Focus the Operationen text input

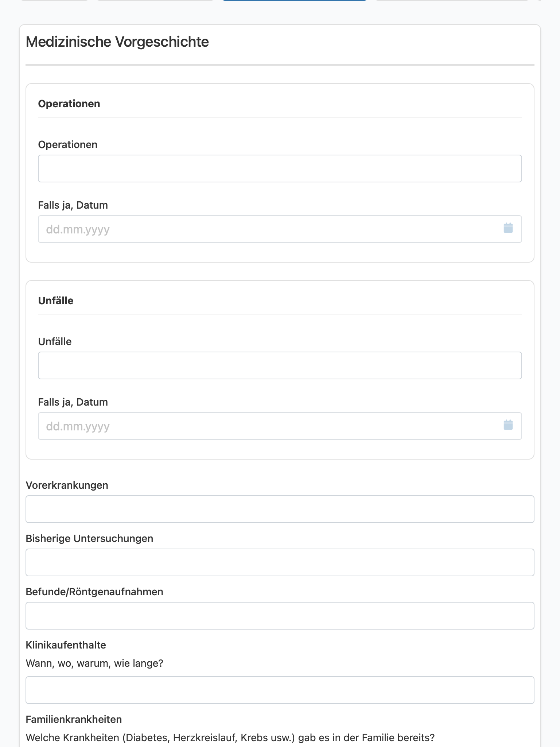(280, 169)
